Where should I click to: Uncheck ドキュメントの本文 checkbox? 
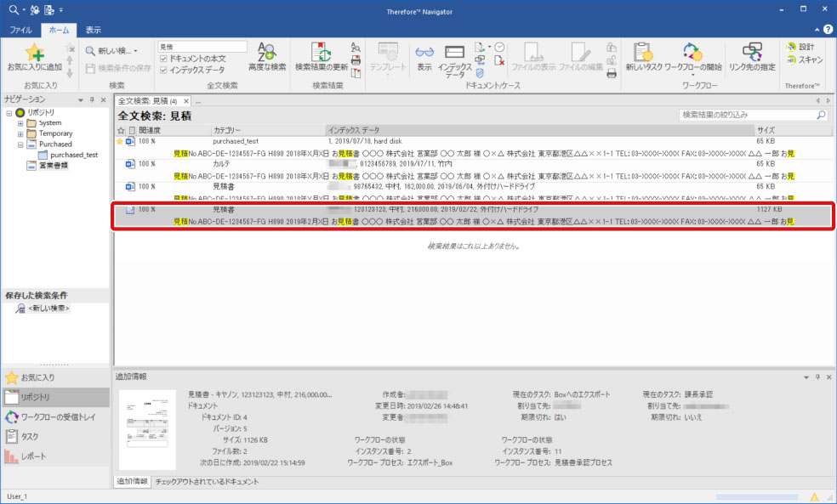click(164, 58)
